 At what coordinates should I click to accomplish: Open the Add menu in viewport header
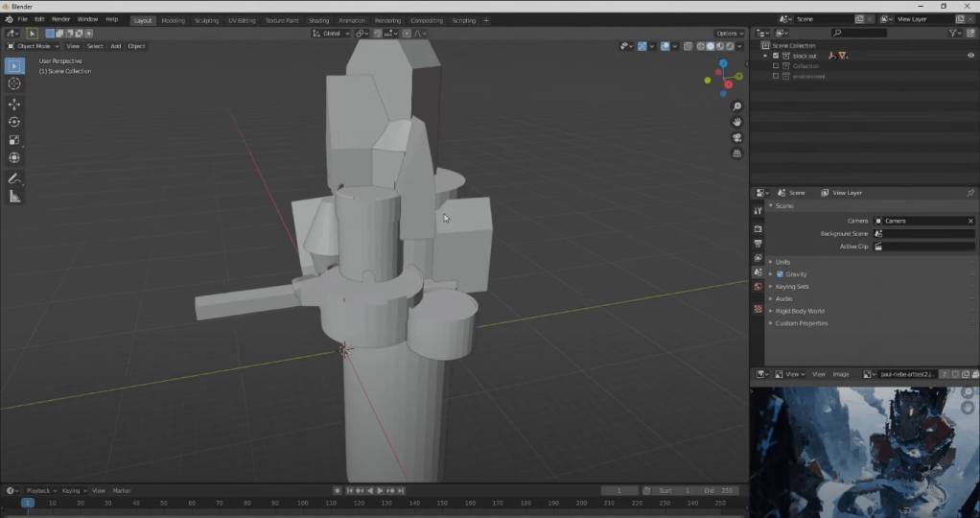pyautogui.click(x=115, y=46)
